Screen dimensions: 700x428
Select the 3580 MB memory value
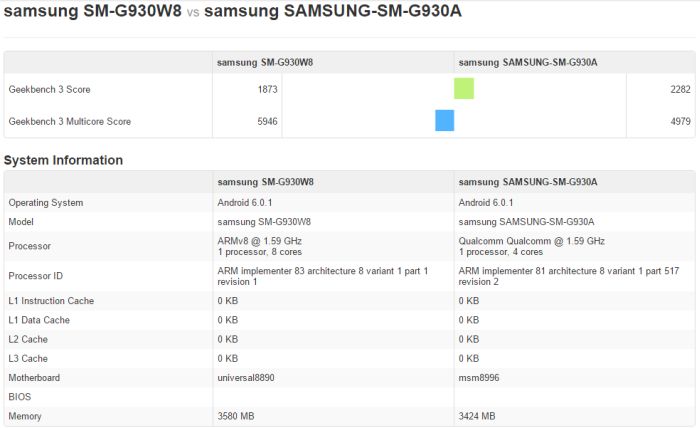[238, 415]
